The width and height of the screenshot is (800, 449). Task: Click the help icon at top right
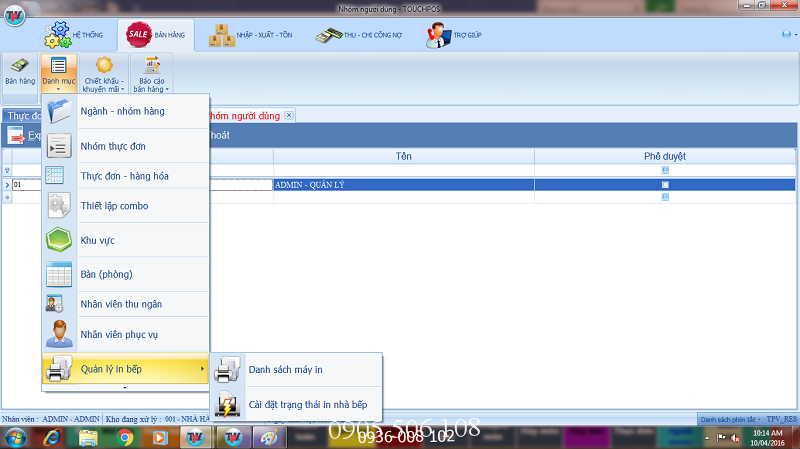click(x=786, y=34)
